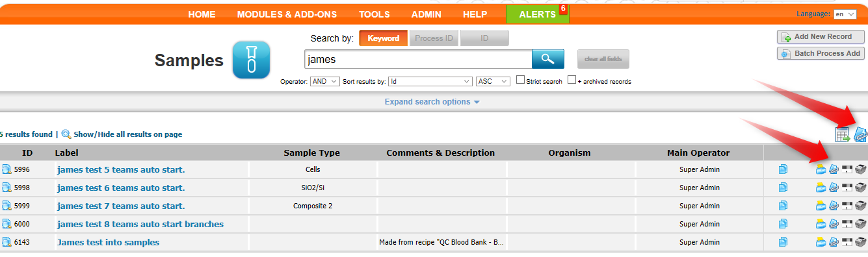Open attachments paperclip icon for sample 6000
This screenshot has width=868, height=257.
[x=834, y=224]
